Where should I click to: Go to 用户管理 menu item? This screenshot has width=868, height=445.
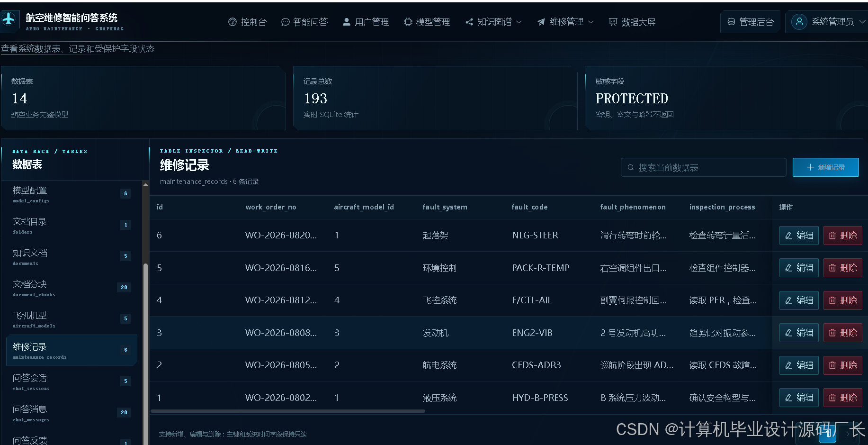pos(366,22)
